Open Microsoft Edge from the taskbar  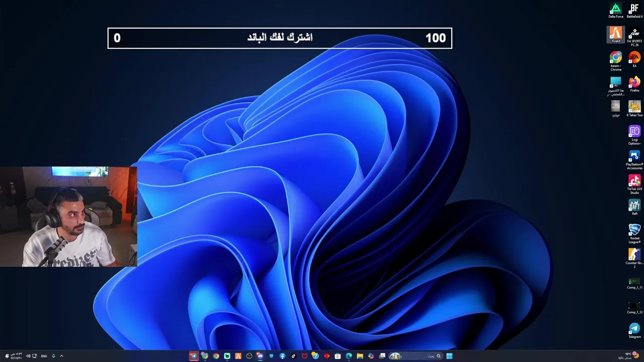pyautogui.click(x=349, y=356)
